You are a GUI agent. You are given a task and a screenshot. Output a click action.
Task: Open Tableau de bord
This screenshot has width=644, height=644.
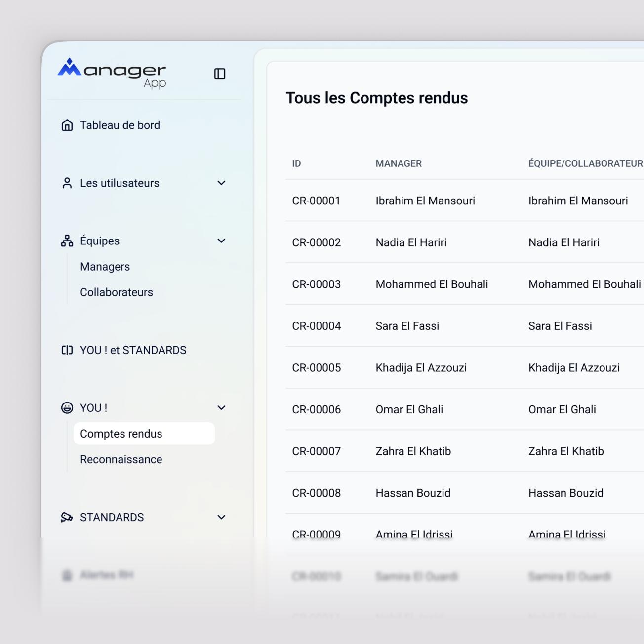coord(120,125)
